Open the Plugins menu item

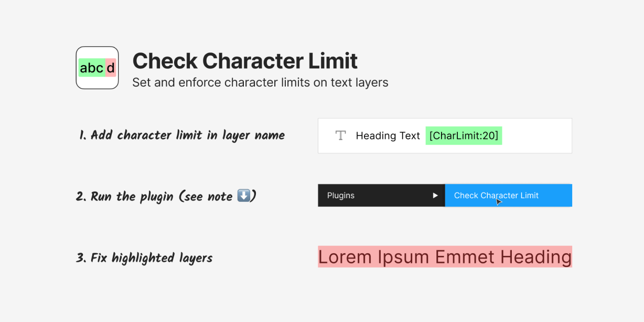pyautogui.click(x=341, y=196)
